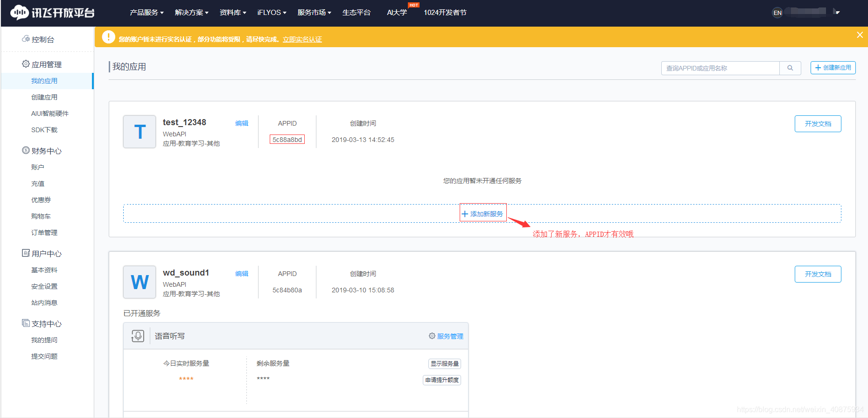Click the 显示服务量 button

[445, 363]
